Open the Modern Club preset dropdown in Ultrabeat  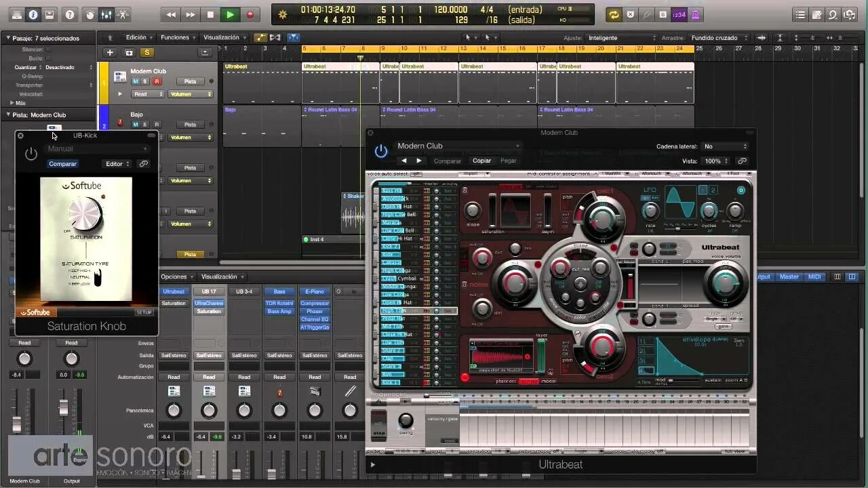tap(458, 146)
